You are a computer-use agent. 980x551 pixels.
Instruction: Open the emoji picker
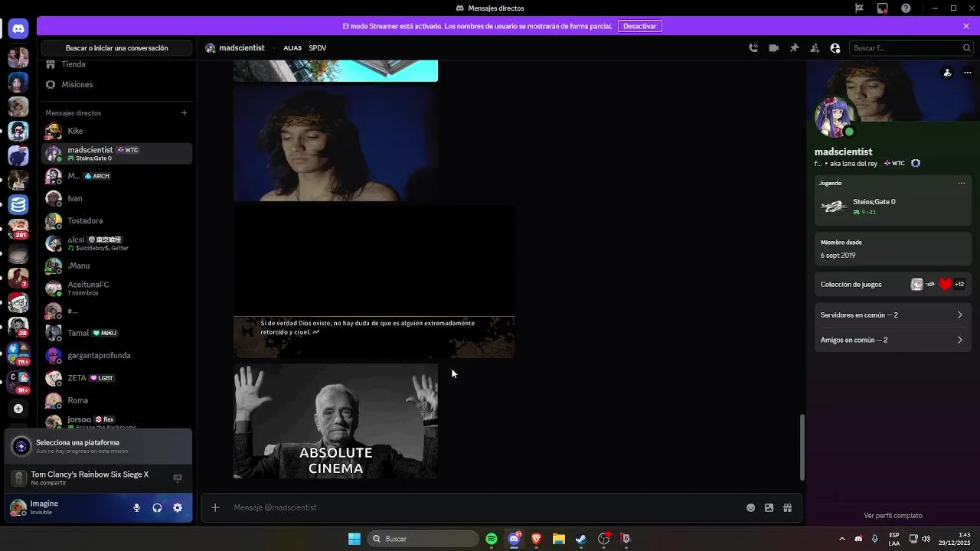click(x=750, y=507)
